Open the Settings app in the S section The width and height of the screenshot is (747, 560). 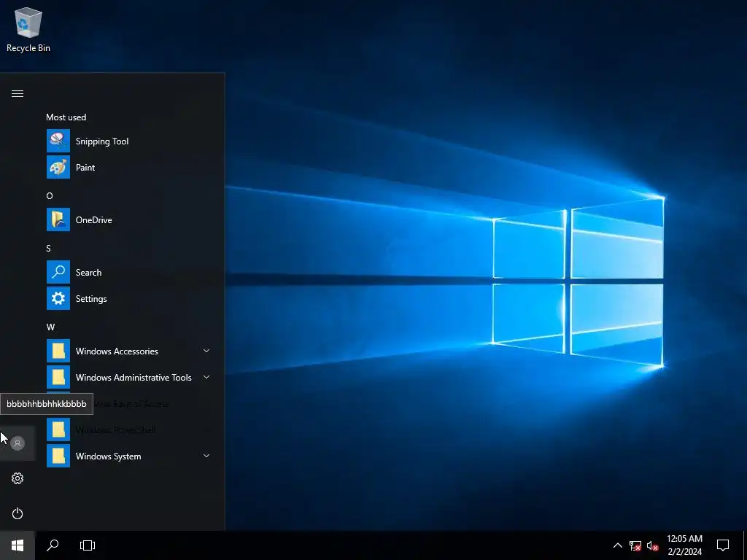pos(128,298)
